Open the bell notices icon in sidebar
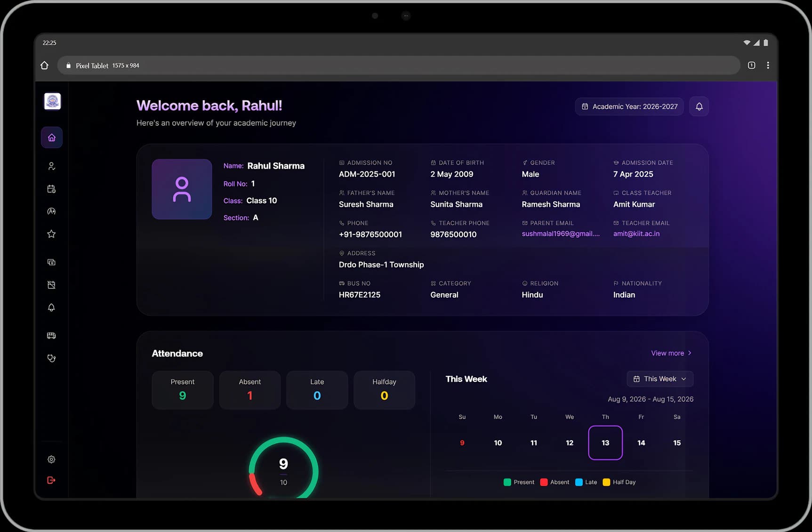Screen dimensions: 812x532 point(52,307)
